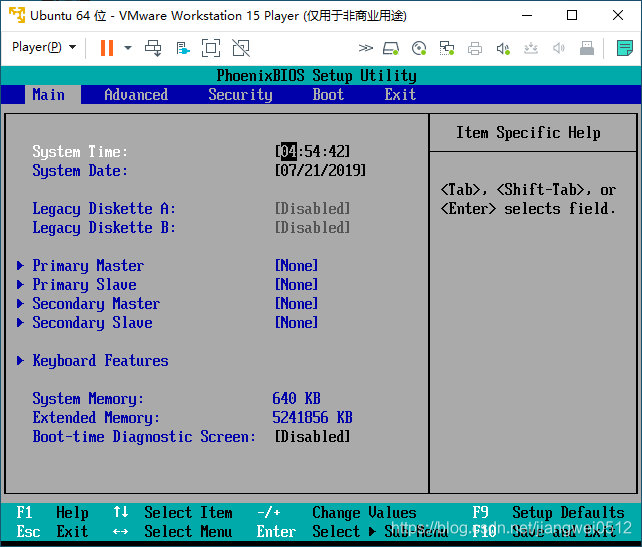
Task: Click the printer device icon
Action: (x=475, y=48)
